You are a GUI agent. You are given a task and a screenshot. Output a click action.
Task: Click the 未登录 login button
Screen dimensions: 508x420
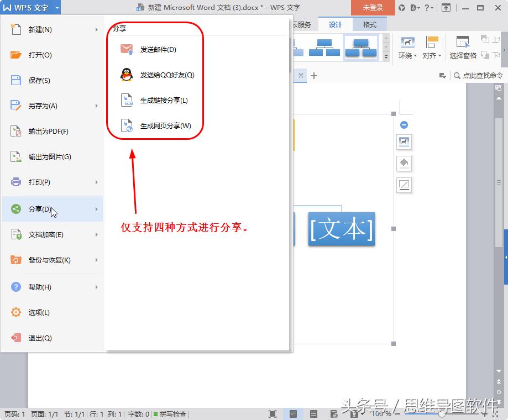coord(372,8)
